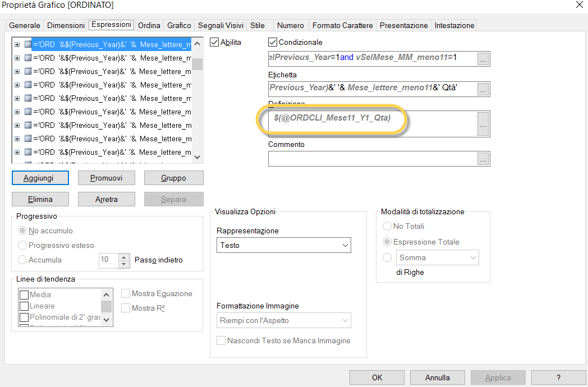Enable the Media trend line checkbox

click(24, 295)
